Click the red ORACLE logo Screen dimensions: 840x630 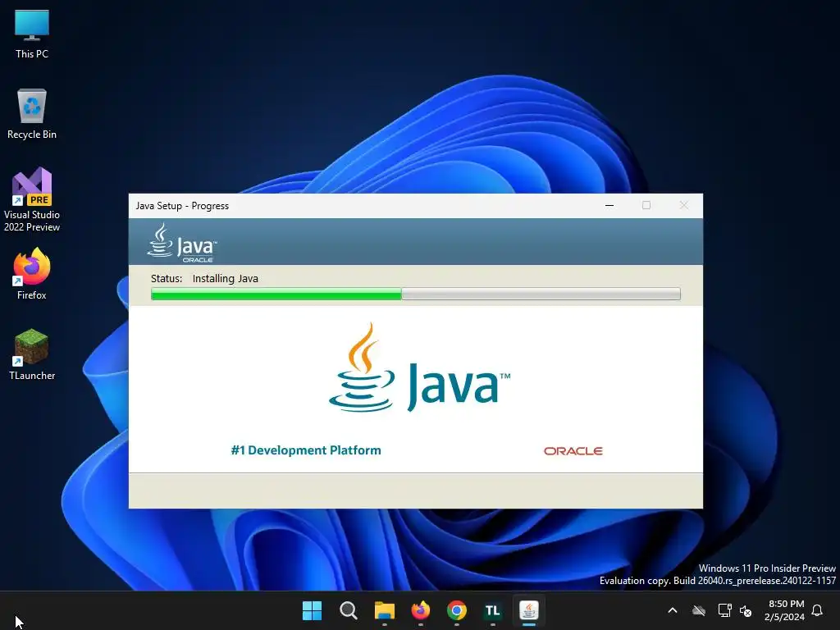tap(573, 451)
